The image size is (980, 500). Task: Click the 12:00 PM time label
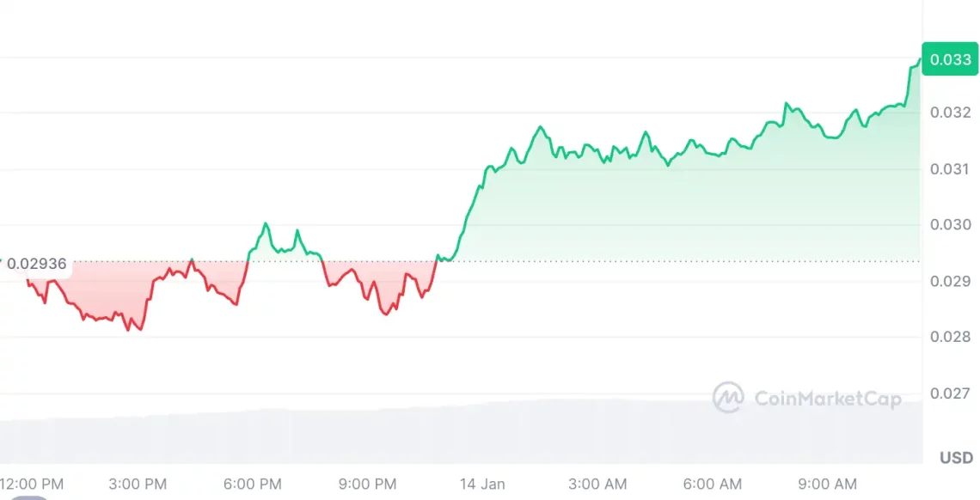point(33,484)
